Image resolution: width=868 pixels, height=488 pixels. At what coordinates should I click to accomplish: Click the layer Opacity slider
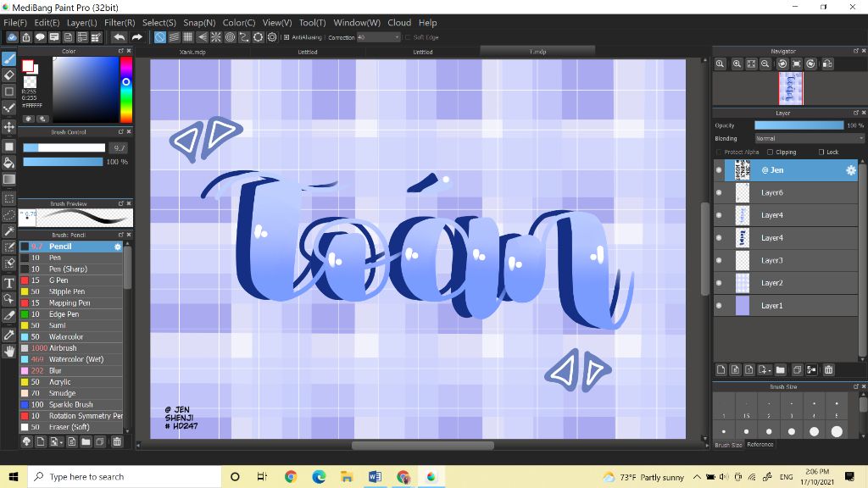798,125
